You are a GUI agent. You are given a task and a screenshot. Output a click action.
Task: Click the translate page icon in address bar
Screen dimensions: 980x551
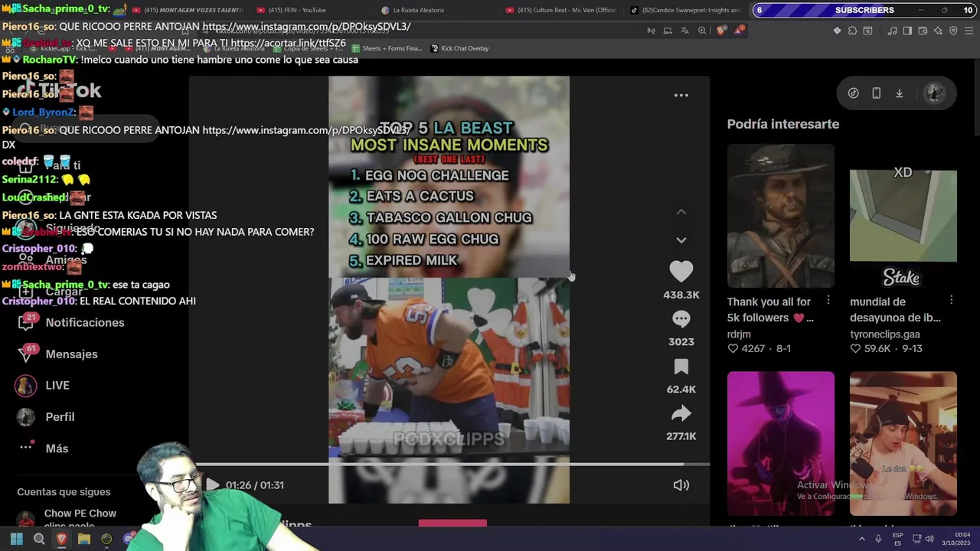684,31
